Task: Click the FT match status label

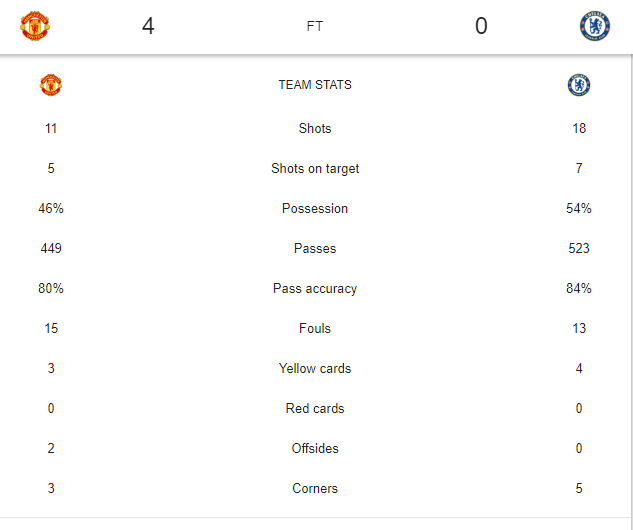Action: click(314, 26)
